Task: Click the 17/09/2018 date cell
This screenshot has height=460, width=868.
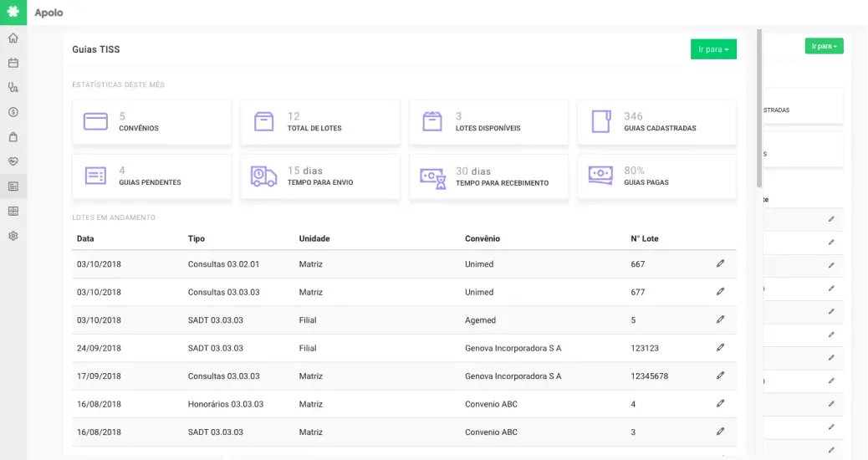Action: pyautogui.click(x=99, y=376)
